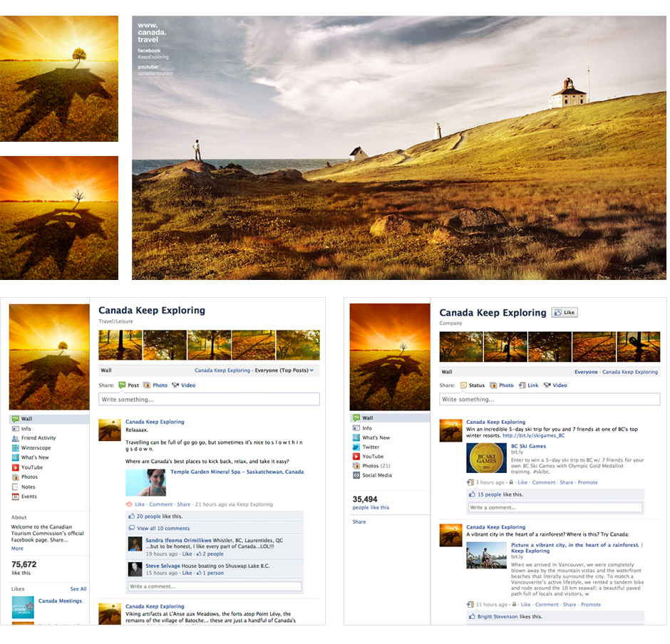670x644 pixels.
Task: Open Steve Selvage's profile name
Action: [x=163, y=566]
